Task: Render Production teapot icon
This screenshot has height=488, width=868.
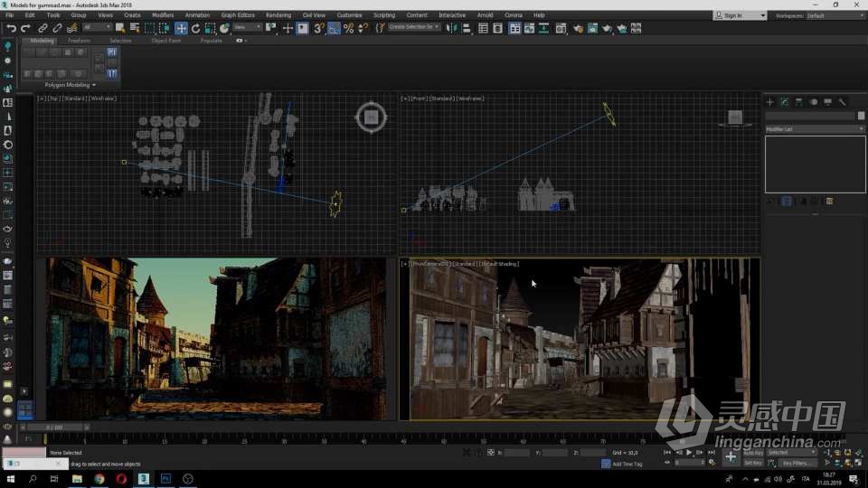Action: point(607,28)
